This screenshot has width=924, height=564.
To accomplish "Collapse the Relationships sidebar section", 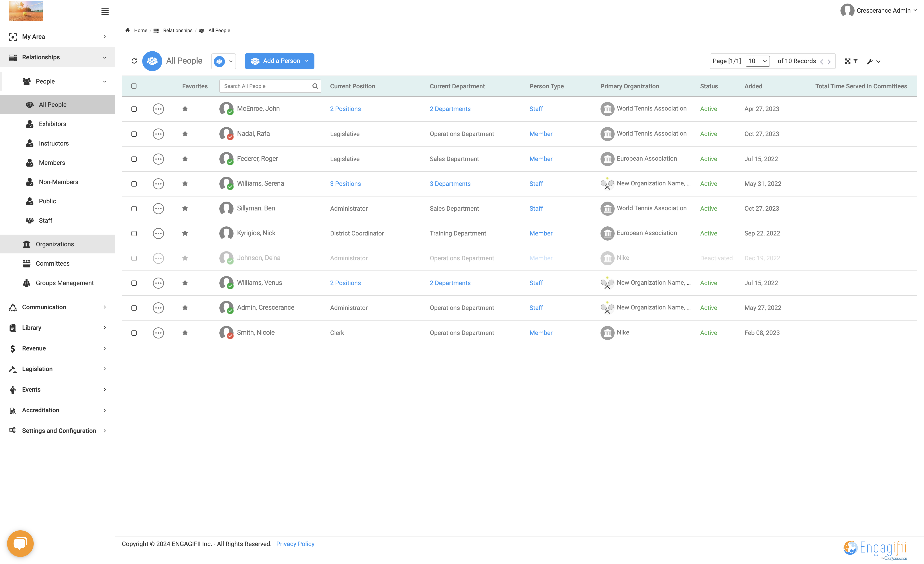I will tap(58, 57).
